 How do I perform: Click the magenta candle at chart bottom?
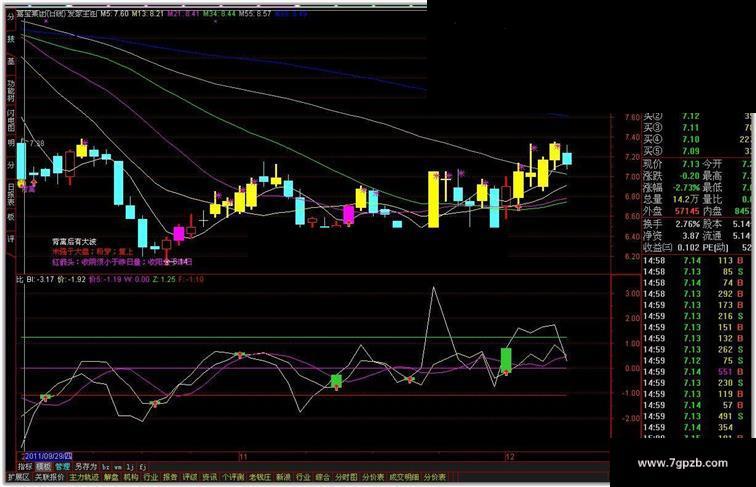[178, 233]
